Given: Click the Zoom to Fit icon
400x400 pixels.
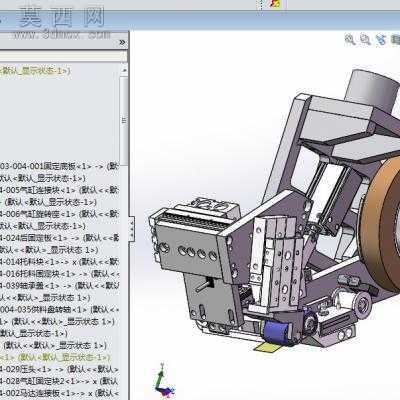Looking at the screenshot, I should 350,40.
